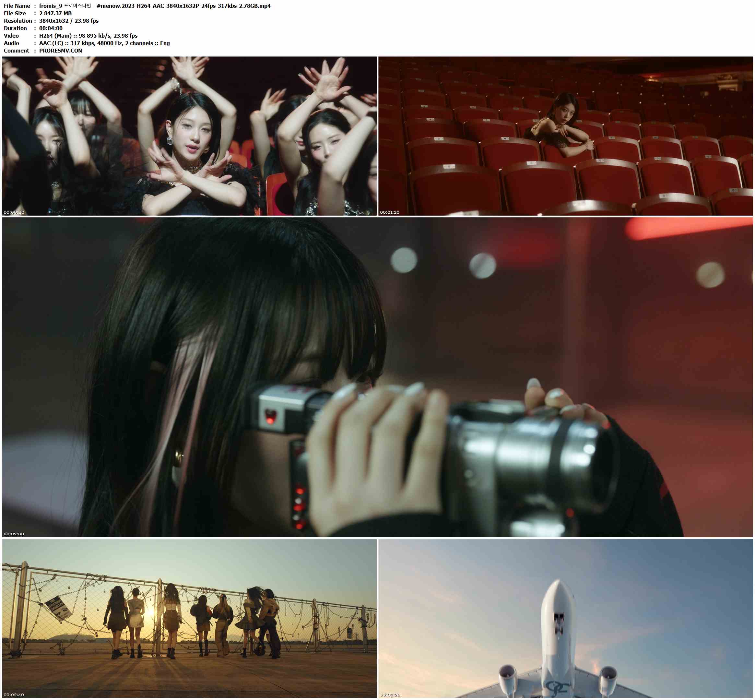Viewport: 755px width, 700px height.
Task: Select the audio line AAC (LC) 317 kbps
Action: 104,43
